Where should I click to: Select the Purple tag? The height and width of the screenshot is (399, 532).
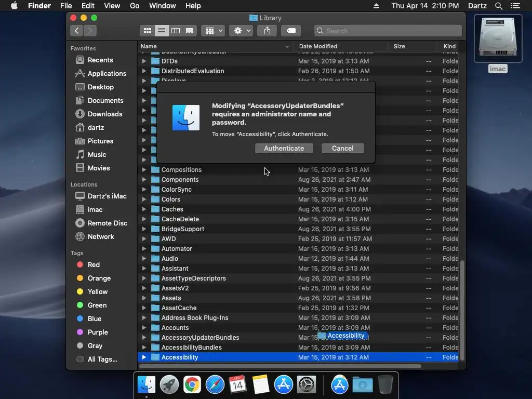point(92,332)
